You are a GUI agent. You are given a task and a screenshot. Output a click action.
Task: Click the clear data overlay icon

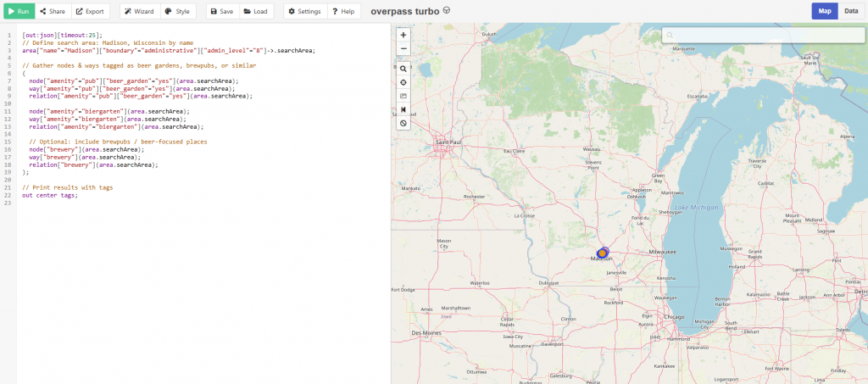[403, 123]
